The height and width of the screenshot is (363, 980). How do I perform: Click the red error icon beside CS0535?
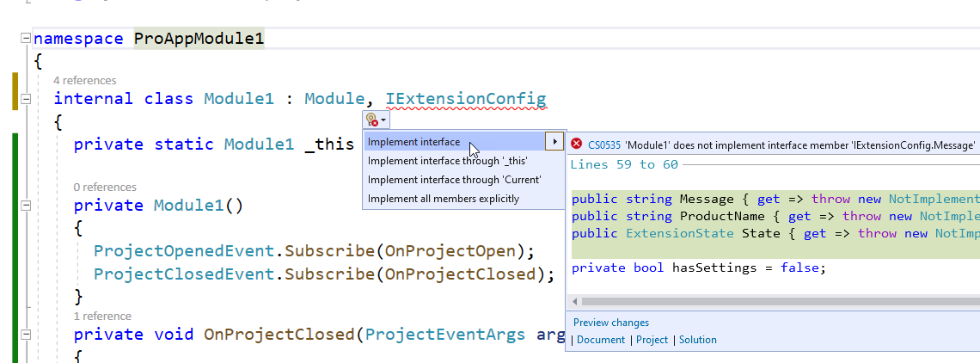tap(577, 145)
